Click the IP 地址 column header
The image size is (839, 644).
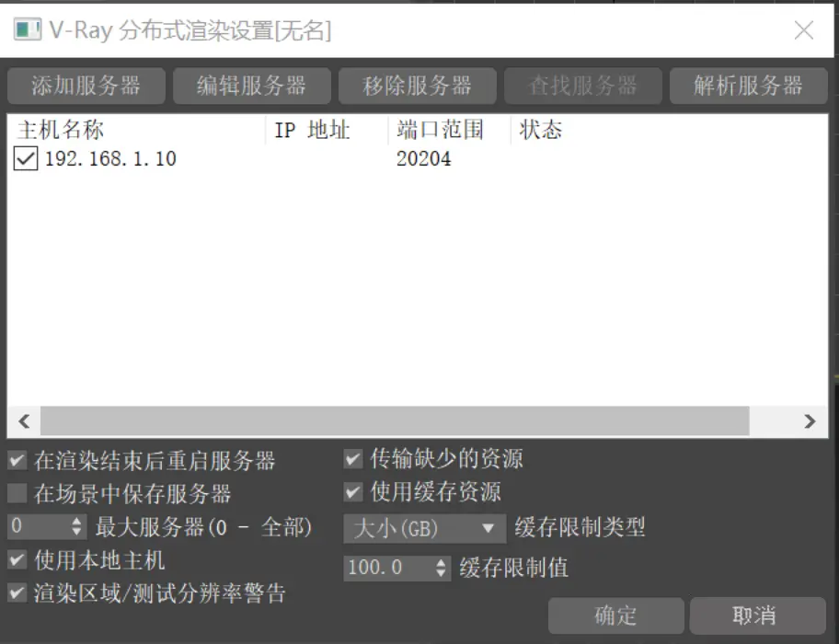327,130
